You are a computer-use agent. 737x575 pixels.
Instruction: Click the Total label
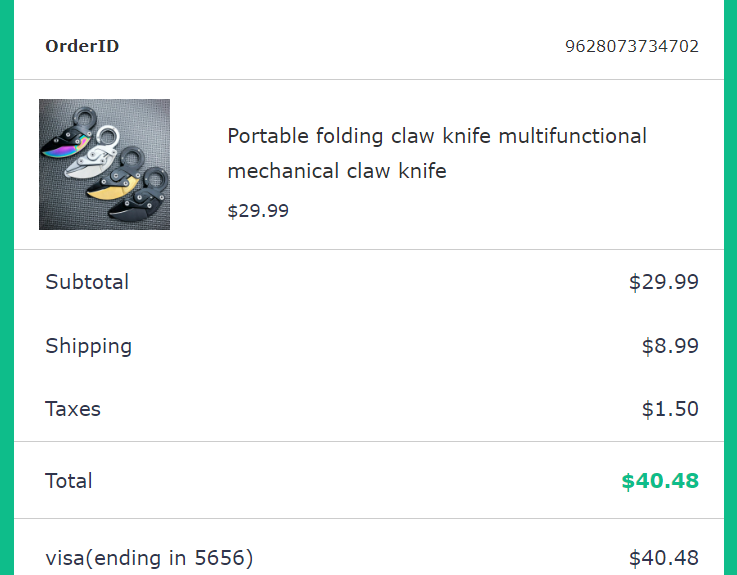[69, 481]
